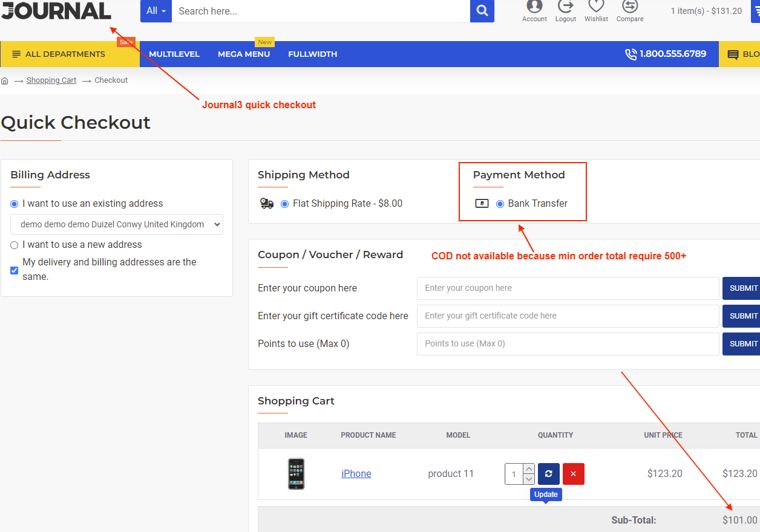760x532 pixels.
Task: Click the search magnifier button
Action: click(x=482, y=11)
